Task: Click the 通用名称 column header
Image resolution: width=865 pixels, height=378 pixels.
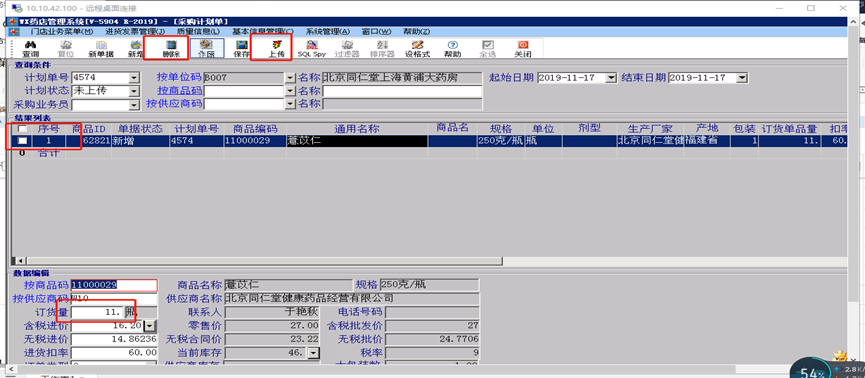Action: pos(357,129)
